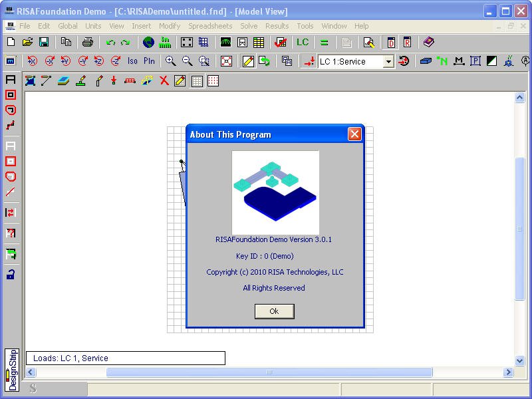Image resolution: width=532 pixels, height=399 pixels.
Task: Toggle node labels with the green N icon
Action: click(x=442, y=61)
